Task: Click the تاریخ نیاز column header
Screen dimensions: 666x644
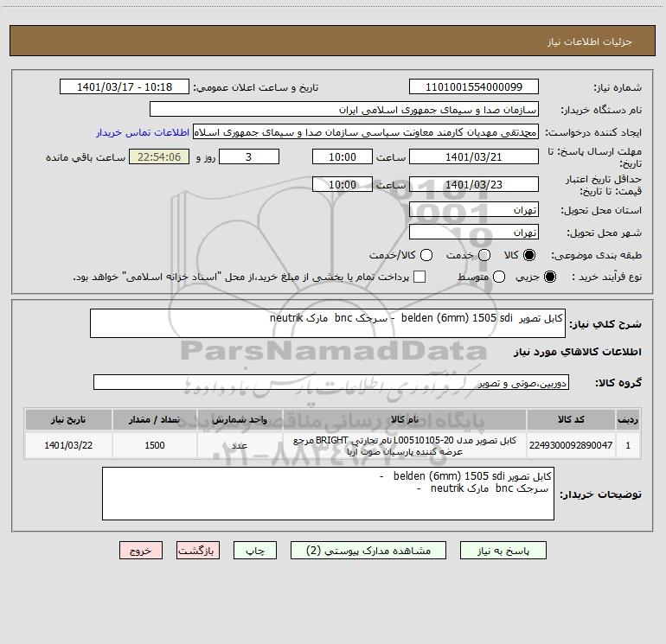Action: pyautogui.click(x=68, y=419)
